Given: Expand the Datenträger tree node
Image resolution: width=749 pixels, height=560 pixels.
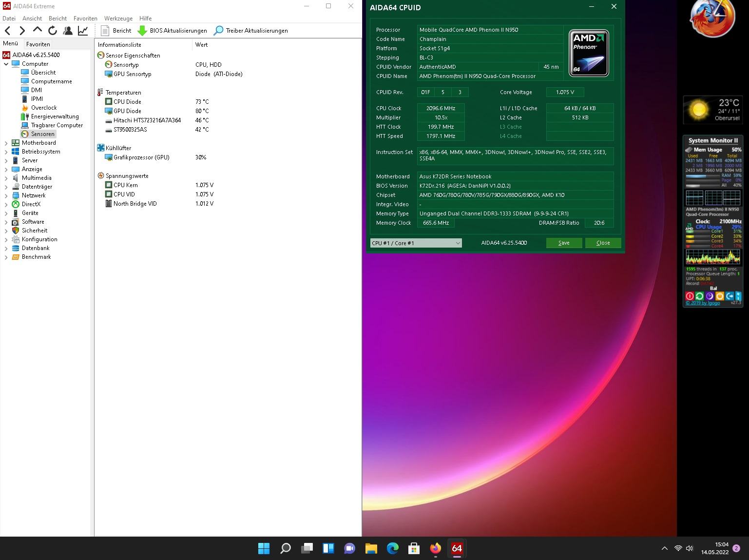Looking at the screenshot, I should click(6, 187).
